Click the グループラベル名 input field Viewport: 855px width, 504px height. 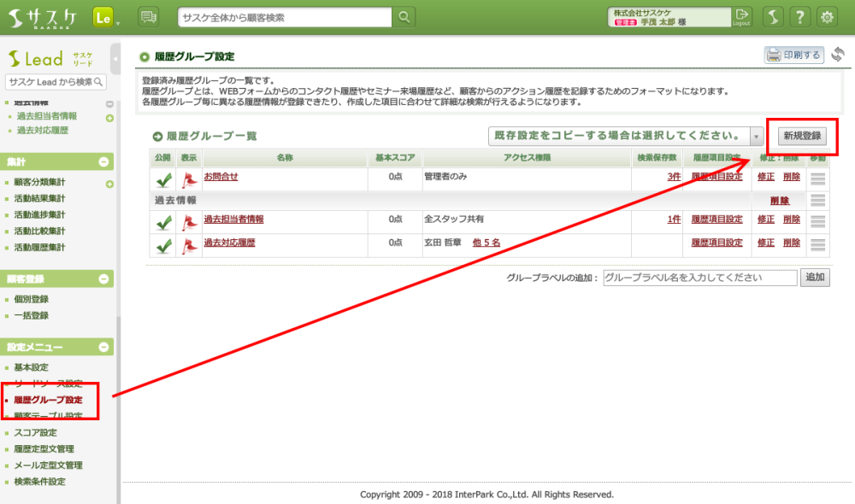[x=699, y=278]
